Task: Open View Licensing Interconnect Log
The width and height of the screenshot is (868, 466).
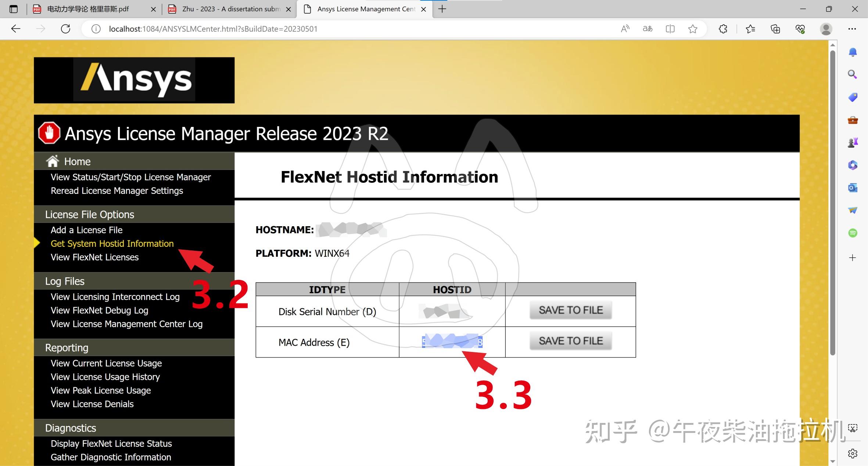Action: pyautogui.click(x=115, y=296)
